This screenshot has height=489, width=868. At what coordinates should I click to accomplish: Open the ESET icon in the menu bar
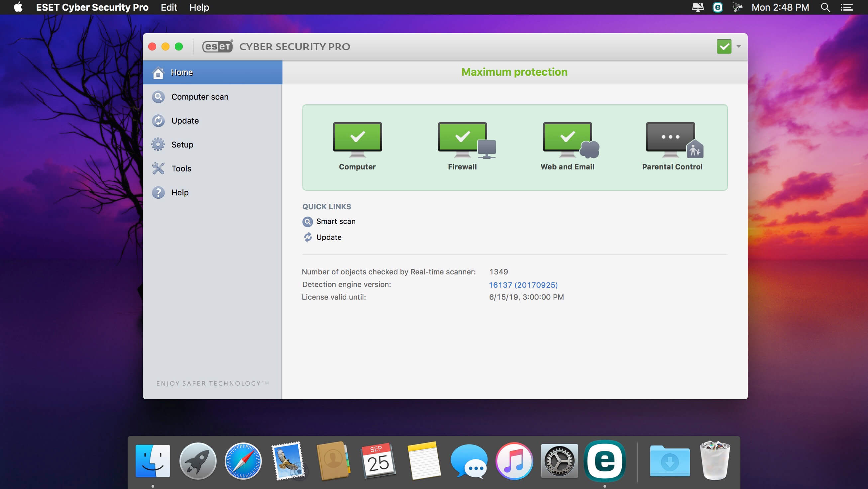pos(718,7)
